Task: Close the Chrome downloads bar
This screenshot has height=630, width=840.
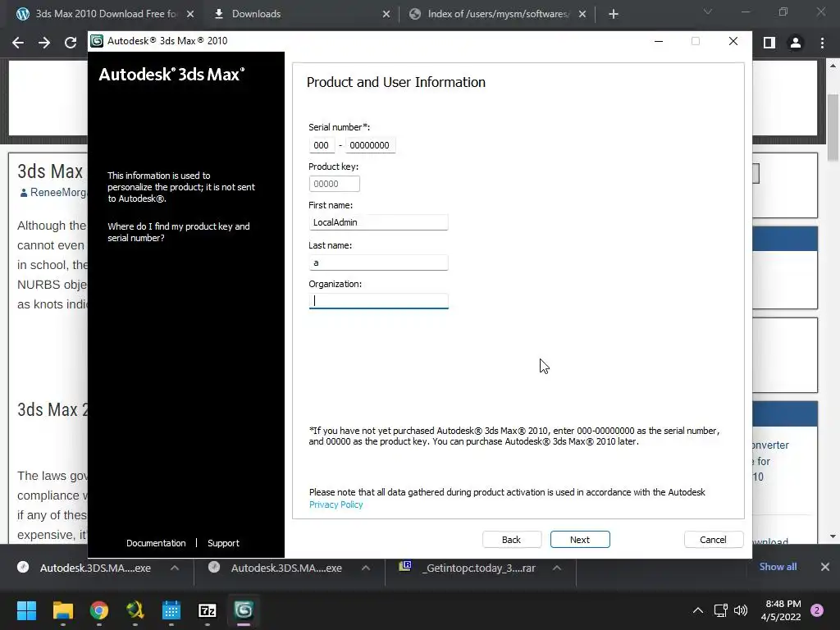Action: (x=825, y=567)
